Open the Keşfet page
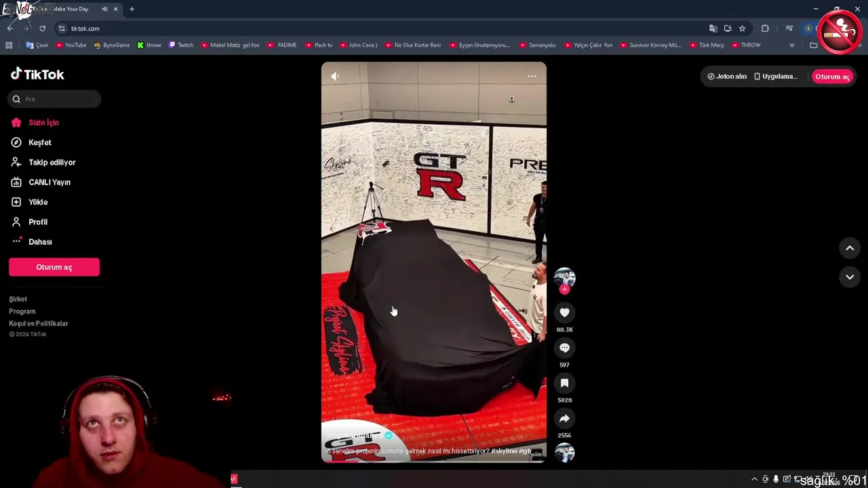Viewport: 868px width, 488px height. (x=40, y=142)
